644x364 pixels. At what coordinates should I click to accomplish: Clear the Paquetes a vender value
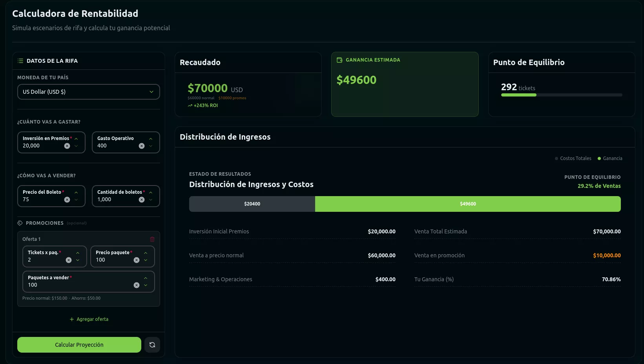pos(137,285)
